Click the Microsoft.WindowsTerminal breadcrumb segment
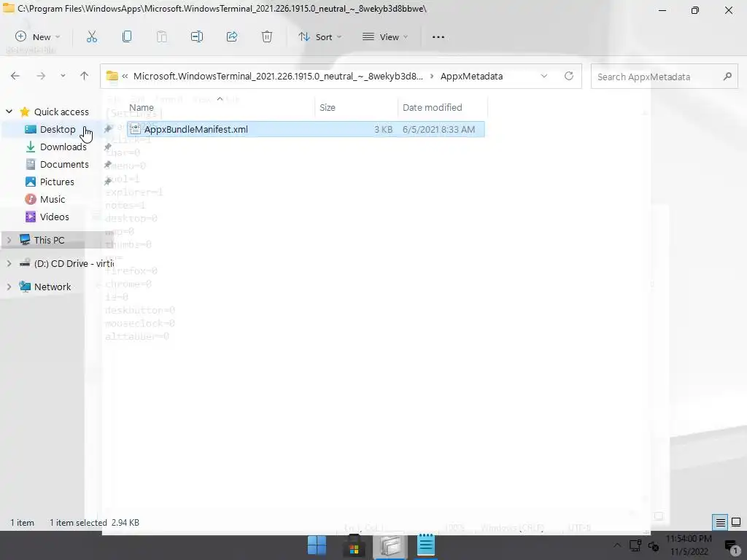The width and height of the screenshot is (747, 560). point(278,76)
